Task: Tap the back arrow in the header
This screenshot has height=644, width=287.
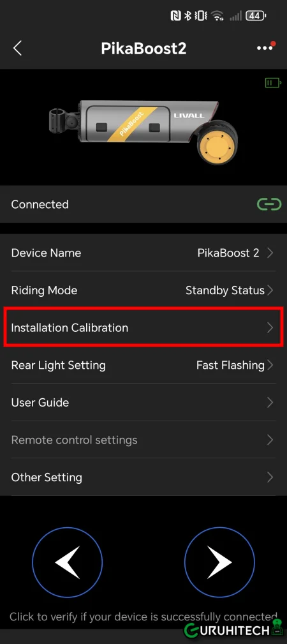Action: [17, 48]
